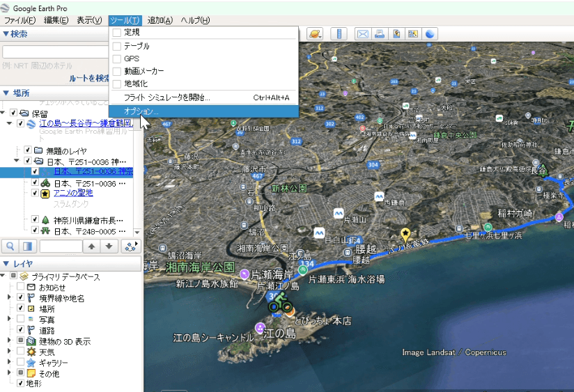The height and width of the screenshot is (392, 574).
Task: Click the magnifier search icon below Places
Action: (x=12, y=246)
